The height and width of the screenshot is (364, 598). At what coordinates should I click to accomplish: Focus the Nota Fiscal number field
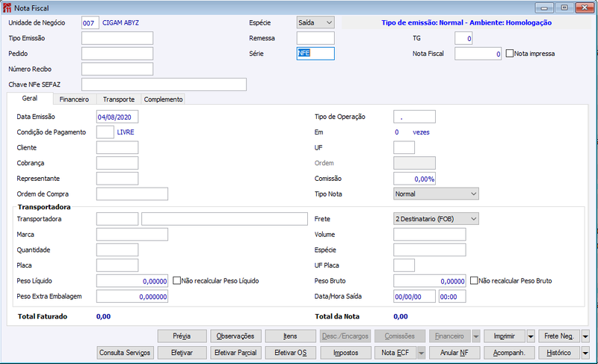tap(478, 54)
